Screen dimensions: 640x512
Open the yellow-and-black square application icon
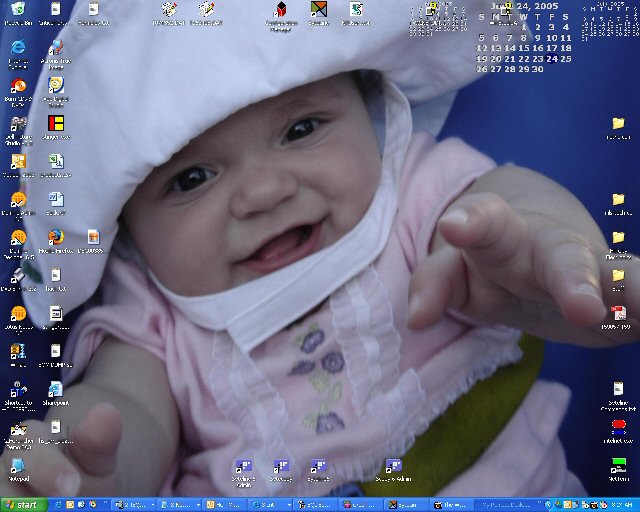(x=56, y=124)
